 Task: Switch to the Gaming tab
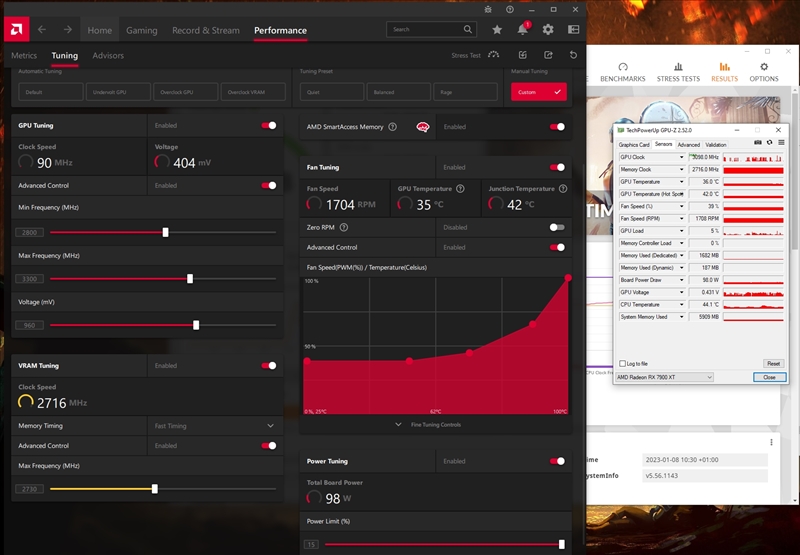(x=141, y=30)
